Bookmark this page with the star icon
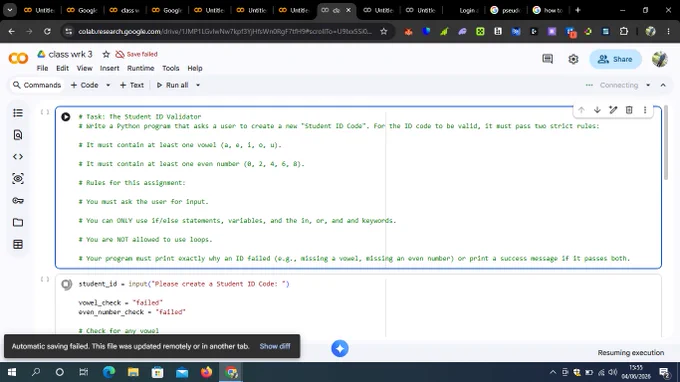The image size is (680, 382). pyautogui.click(x=383, y=31)
